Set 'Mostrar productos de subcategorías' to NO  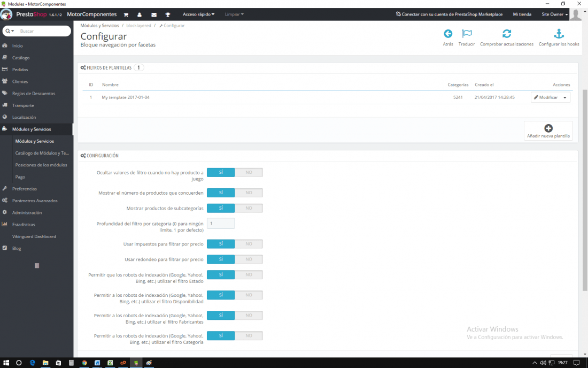point(249,208)
